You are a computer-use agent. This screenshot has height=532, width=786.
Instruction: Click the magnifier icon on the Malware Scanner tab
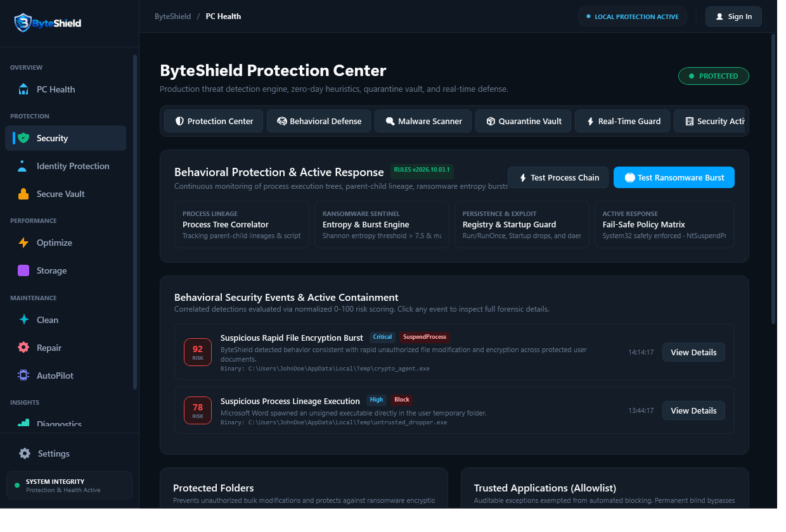pyautogui.click(x=390, y=121)
